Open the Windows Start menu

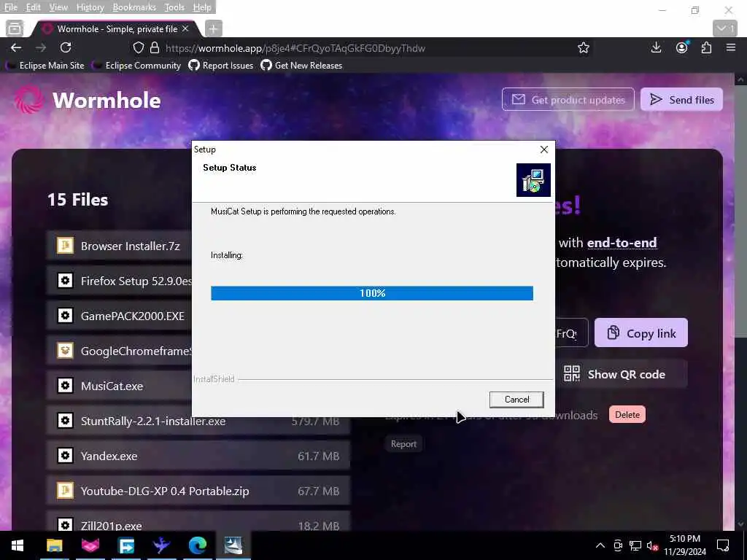click(18, 545)
